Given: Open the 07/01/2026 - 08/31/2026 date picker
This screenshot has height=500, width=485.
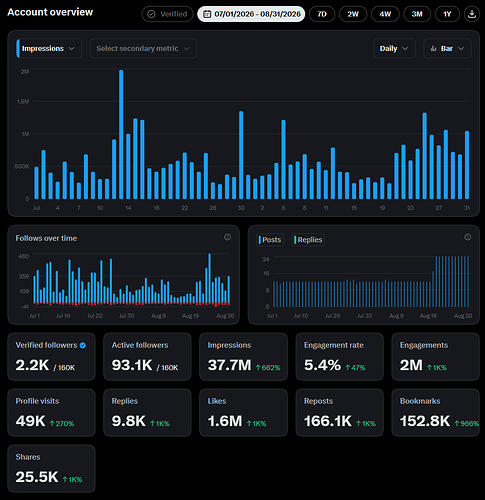Looking at the screenshot, I should 251,14.
